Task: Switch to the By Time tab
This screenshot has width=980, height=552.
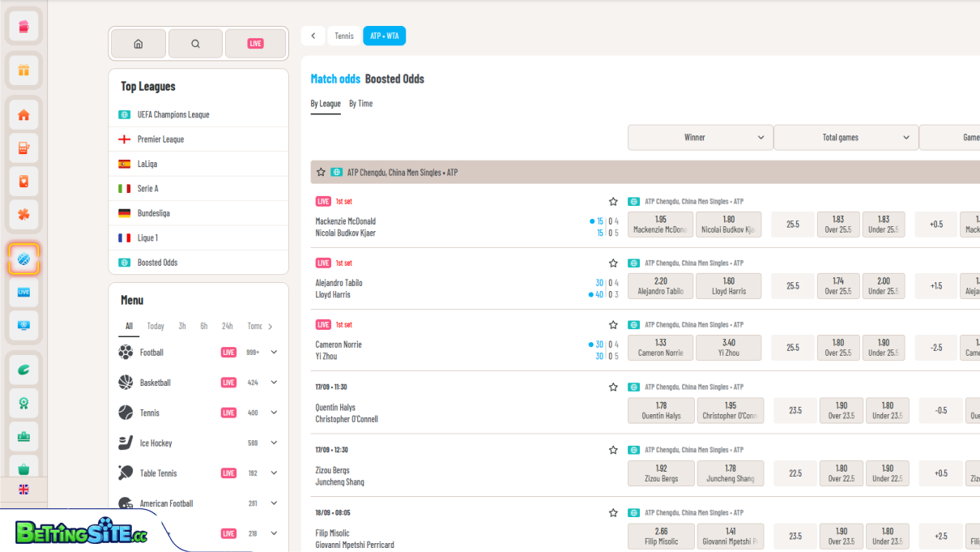Action: (x=361, y=104)
